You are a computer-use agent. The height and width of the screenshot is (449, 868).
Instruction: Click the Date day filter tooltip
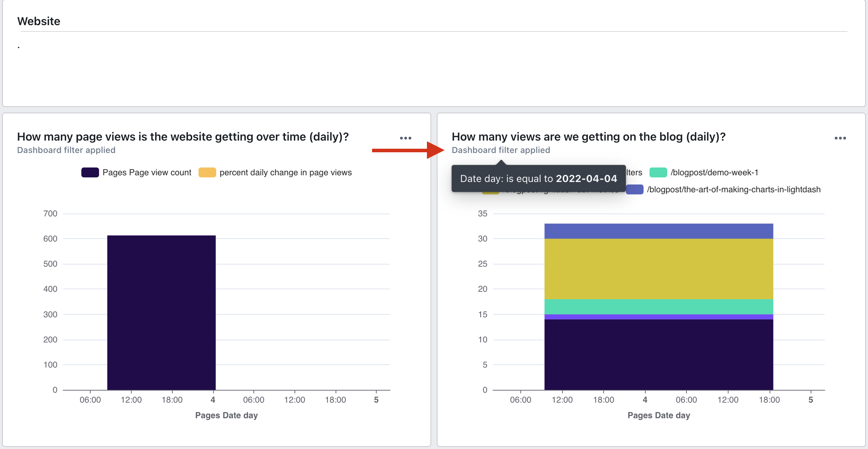point(538,178)
